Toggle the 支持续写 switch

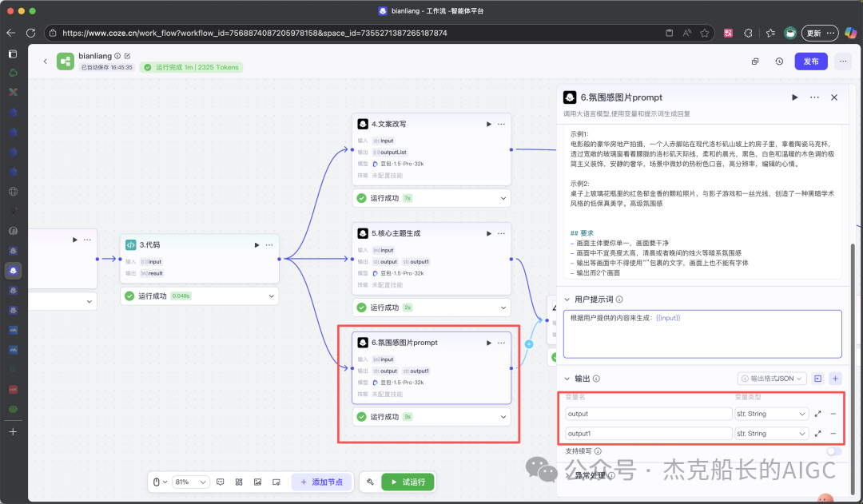click(x=833, y=451)
